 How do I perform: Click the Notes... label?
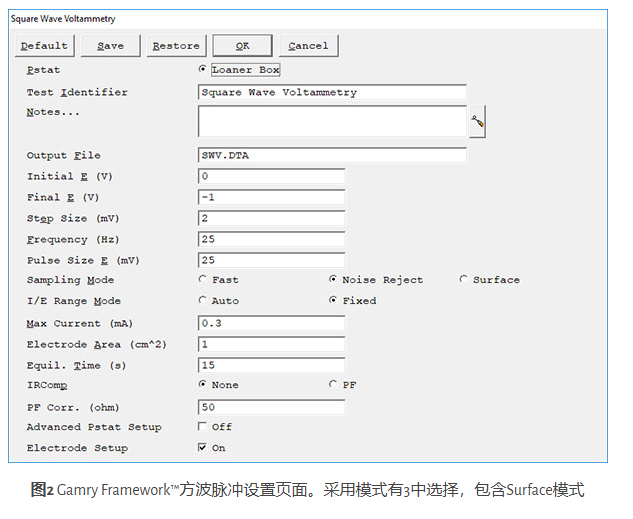pos(53,112)
